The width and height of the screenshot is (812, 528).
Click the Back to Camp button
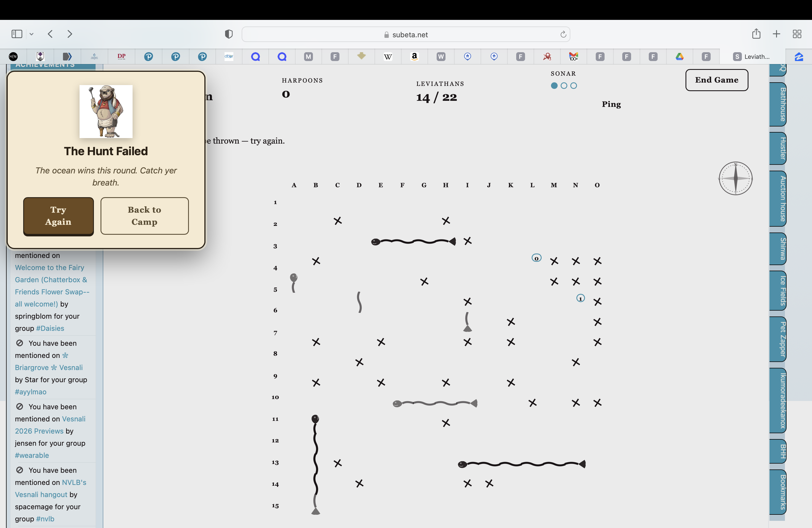144,216
